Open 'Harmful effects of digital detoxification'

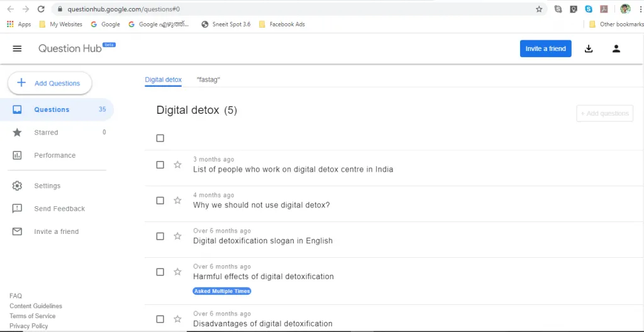[x=264, y=277]
